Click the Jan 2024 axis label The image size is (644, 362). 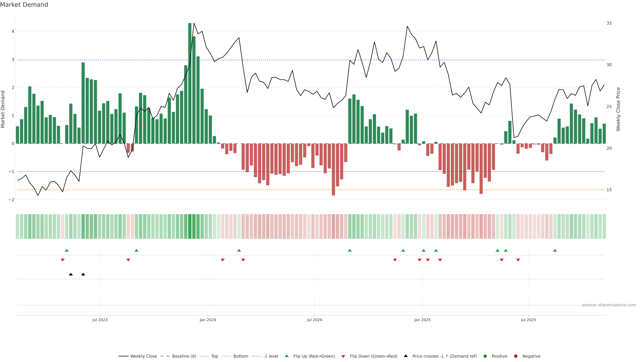(x=208, y=320)
